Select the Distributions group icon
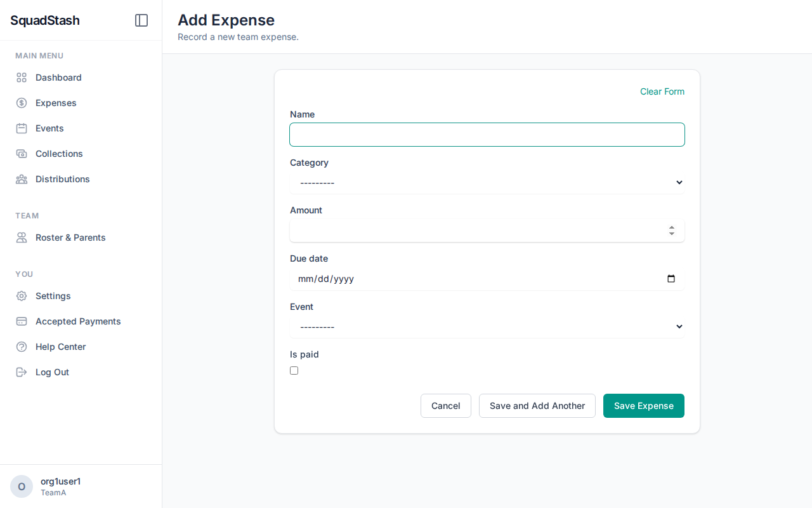 (21, 178)
